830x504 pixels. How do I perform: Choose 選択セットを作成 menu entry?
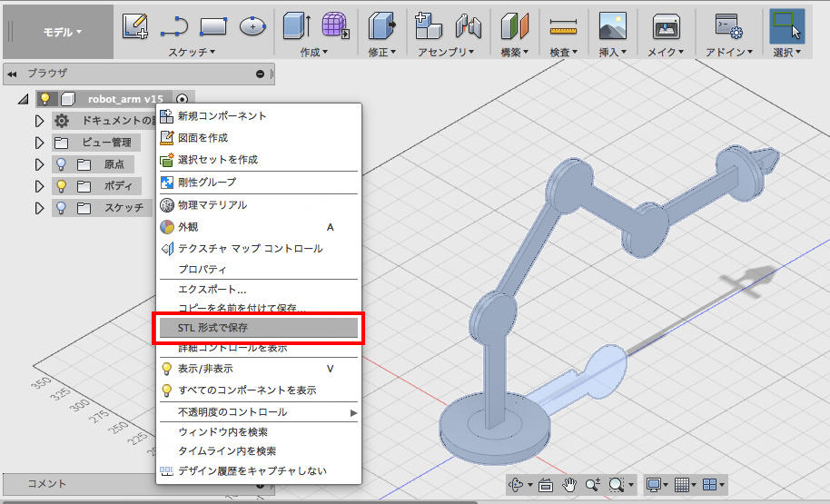259,159
